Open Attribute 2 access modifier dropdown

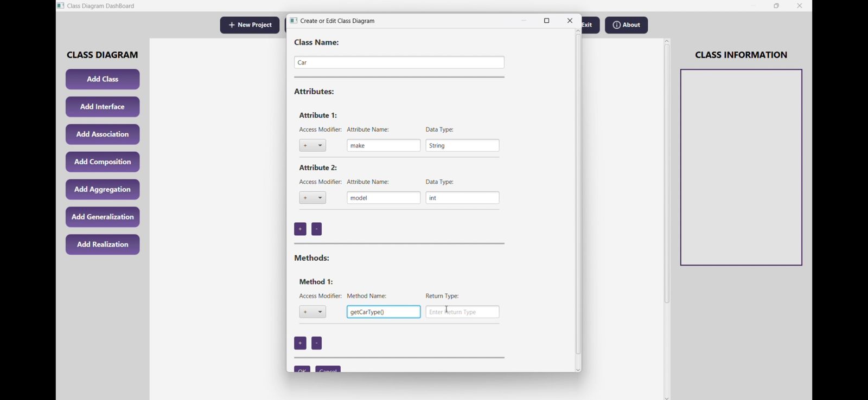[313, 198]
